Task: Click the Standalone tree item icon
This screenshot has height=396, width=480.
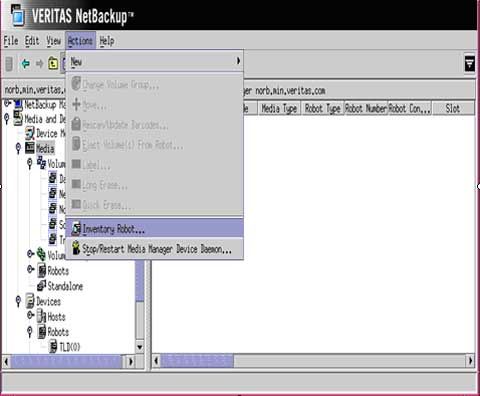Action: [42, 285]
